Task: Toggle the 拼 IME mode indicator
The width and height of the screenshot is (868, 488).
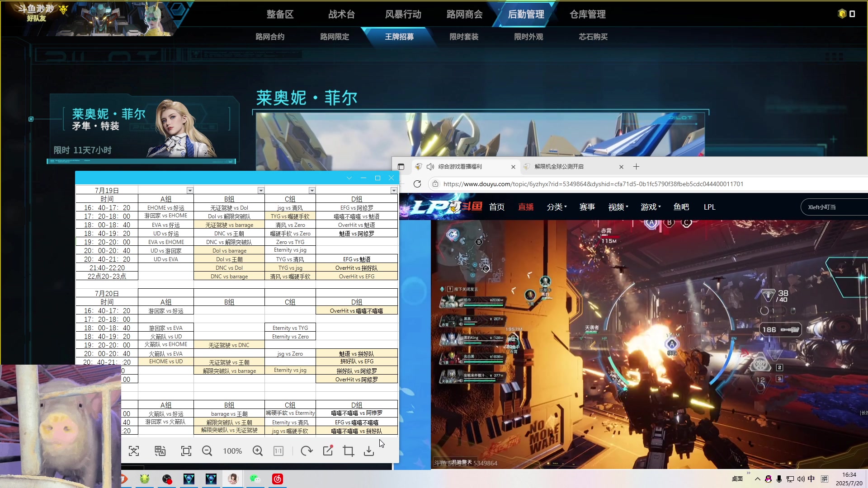Action: tap(825, 479)
